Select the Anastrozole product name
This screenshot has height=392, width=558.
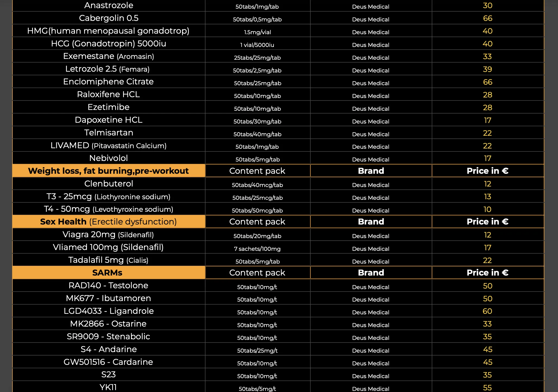coord(109,5)
